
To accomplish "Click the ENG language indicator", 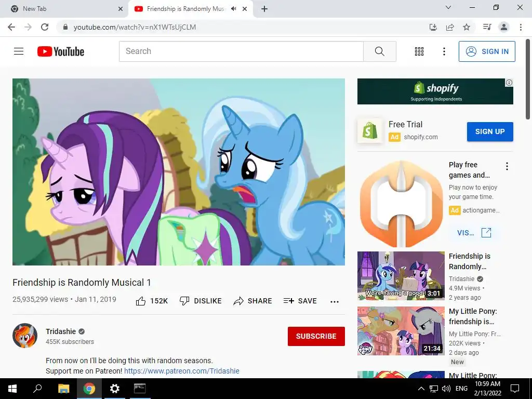I will pyautogui.click(x=461, y=389).
